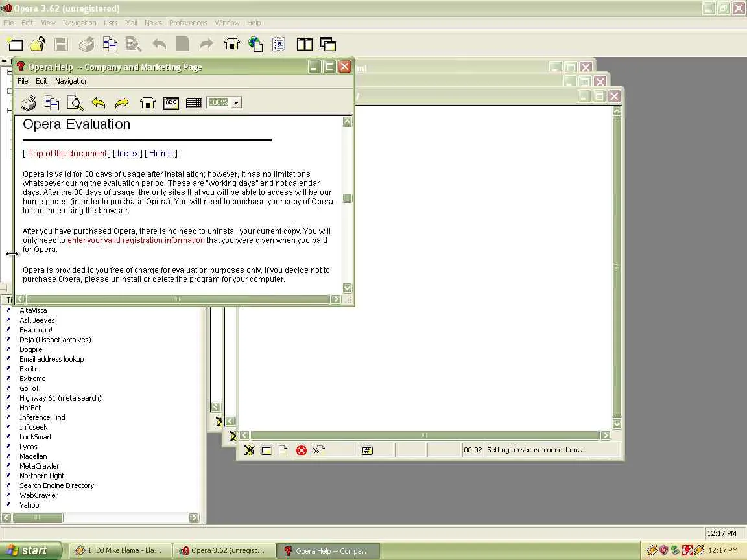
Task: Click the New window icon in Opera toolbar
Action: (x=16, y=45)
